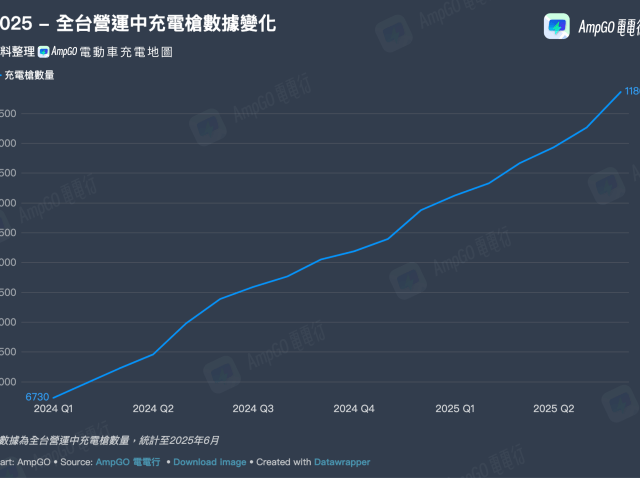Image resolution: width=640 pixels, height=478 pixels.
Task: Select the 2024 Q4 axis label
Action: tap(354, 409)
